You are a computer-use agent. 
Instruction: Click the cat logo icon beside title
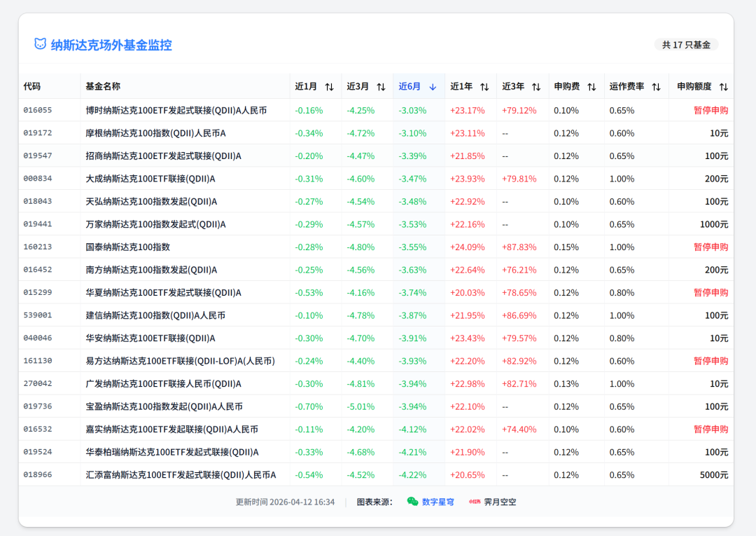pyautogui.click(x=41, y=44)
